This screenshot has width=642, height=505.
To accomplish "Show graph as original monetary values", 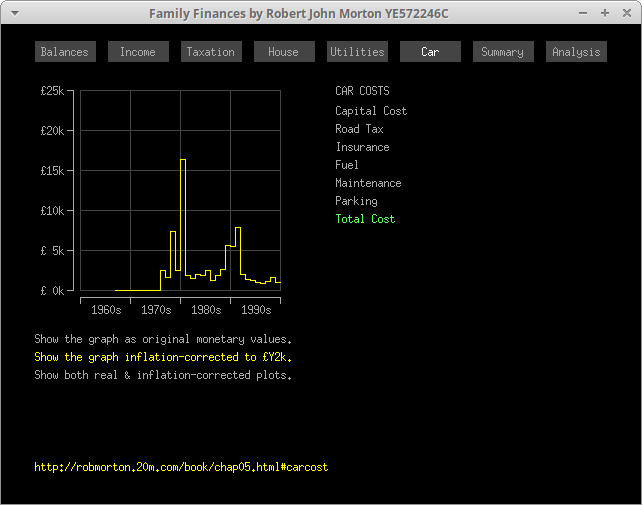I will [163, 339].
